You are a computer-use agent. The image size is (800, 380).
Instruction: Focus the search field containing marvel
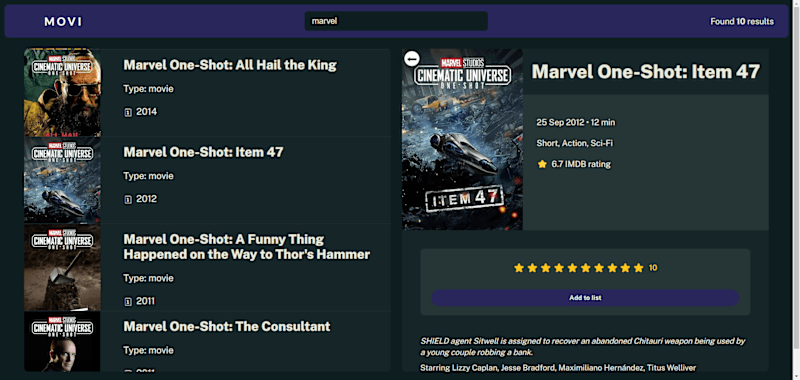click(x=396, y=21)
